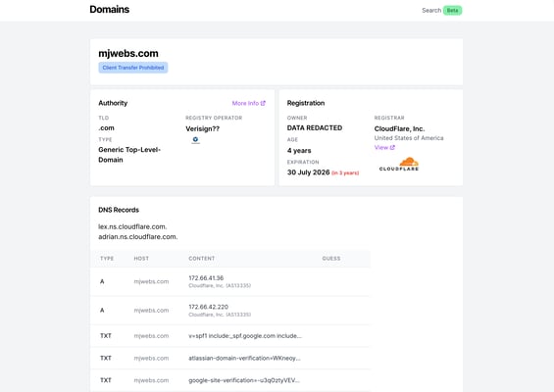The width and height of the screenshot is (554, 392).
Task: Click the small icon under Verisign
Action: click(x=195, y=140)
